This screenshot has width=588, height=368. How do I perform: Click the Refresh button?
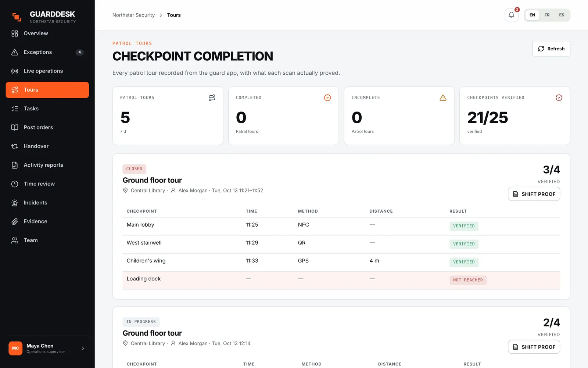coord(551,49)
